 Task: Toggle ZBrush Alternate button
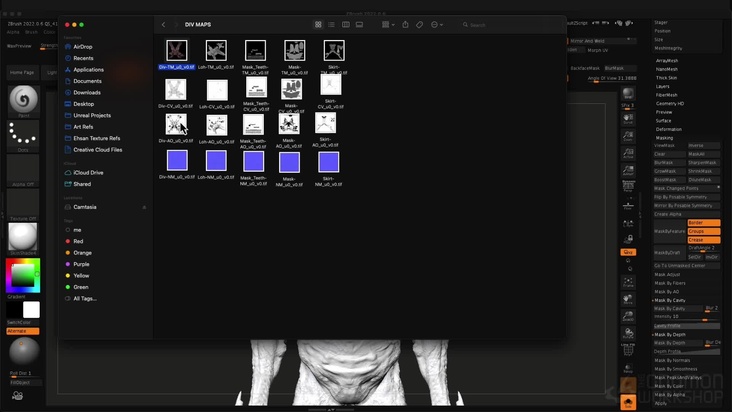[x=23, y=331]
